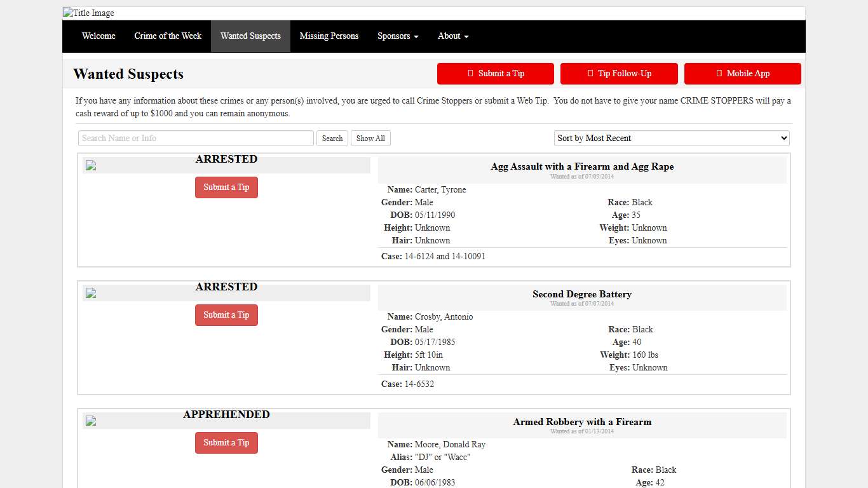Expand the Sponsors dropdown menu
The image size is (868, 488).
398,36
